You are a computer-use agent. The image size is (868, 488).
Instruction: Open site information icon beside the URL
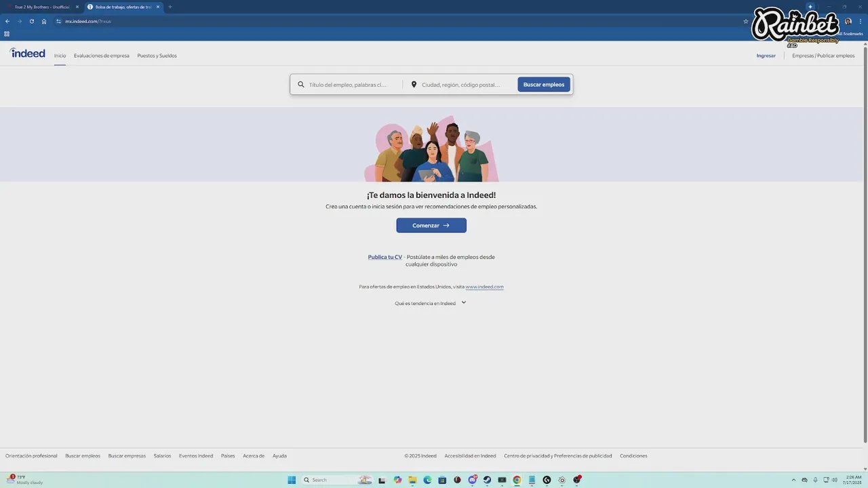coord(59,21)
